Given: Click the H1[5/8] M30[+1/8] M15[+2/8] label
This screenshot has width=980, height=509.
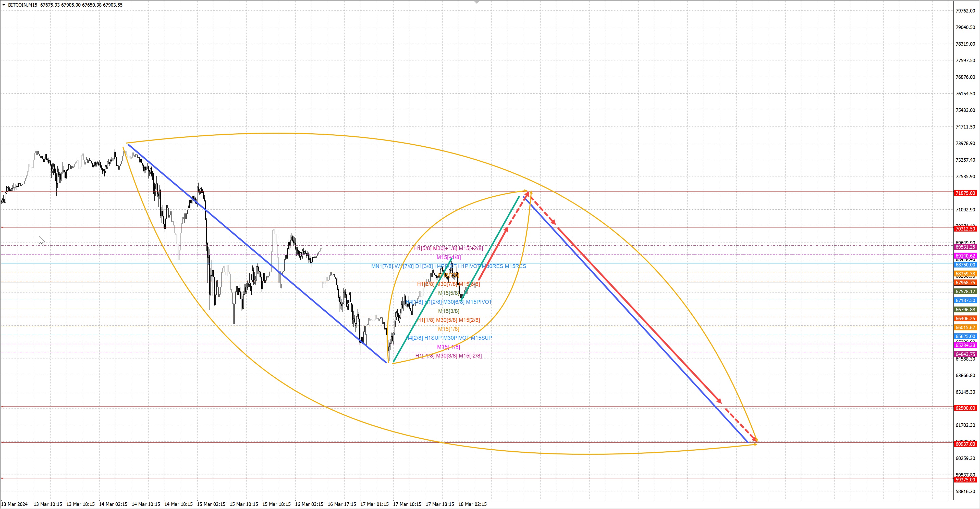Looking at the screenshot, I should pos(449,248).
